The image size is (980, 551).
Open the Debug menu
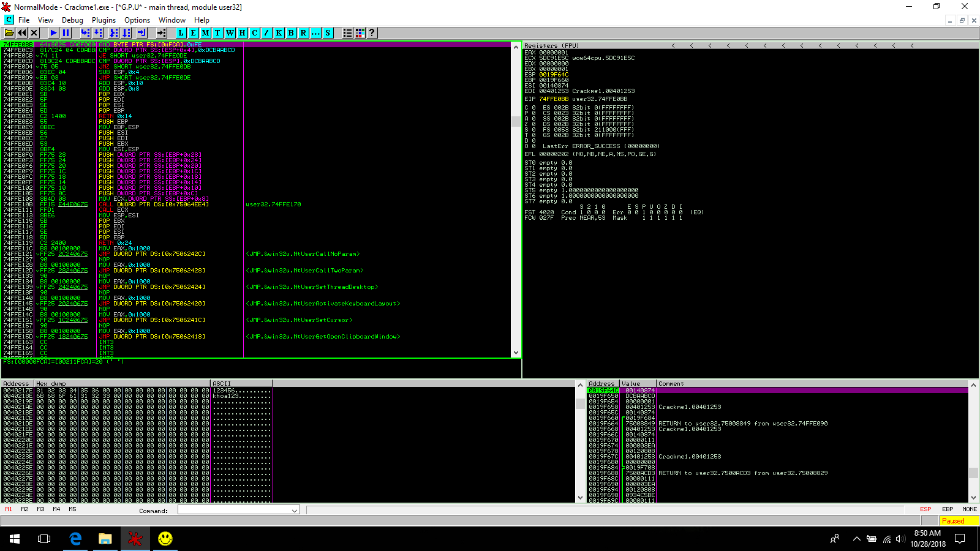coord(72,20)
